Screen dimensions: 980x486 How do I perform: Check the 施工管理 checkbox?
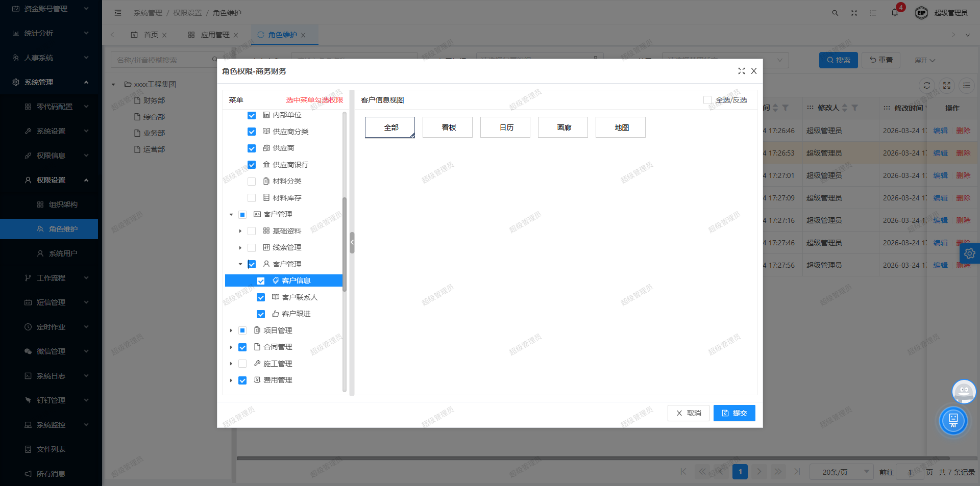pos(242,364)
